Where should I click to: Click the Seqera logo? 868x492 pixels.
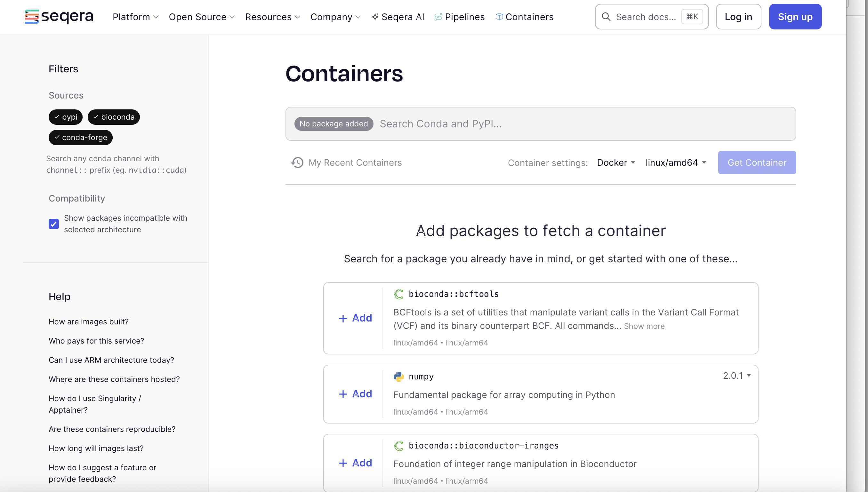click(59, 17)
